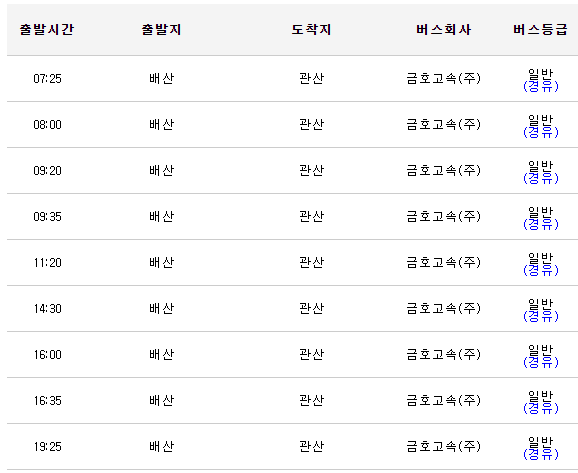
Task: Open the (경유) link for the 16:35 bus
Action: click(x=541, y=408)
